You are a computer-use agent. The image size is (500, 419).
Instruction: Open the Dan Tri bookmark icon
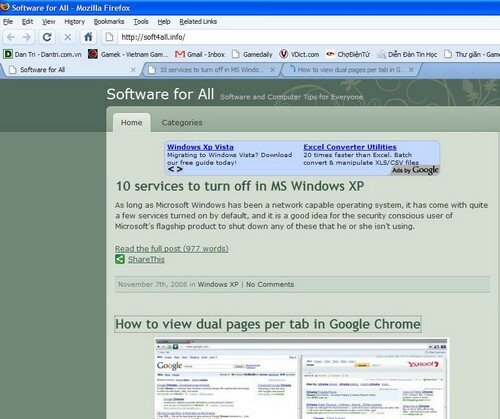[7, 54]
